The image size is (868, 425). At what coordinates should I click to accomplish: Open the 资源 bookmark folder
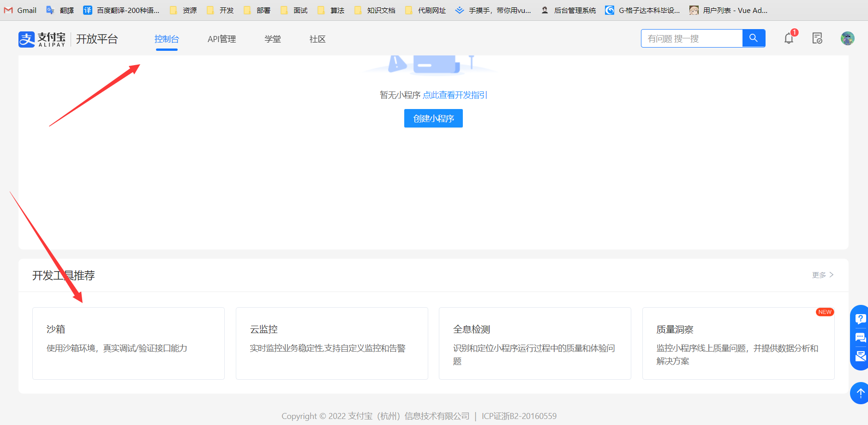point(183,10)
